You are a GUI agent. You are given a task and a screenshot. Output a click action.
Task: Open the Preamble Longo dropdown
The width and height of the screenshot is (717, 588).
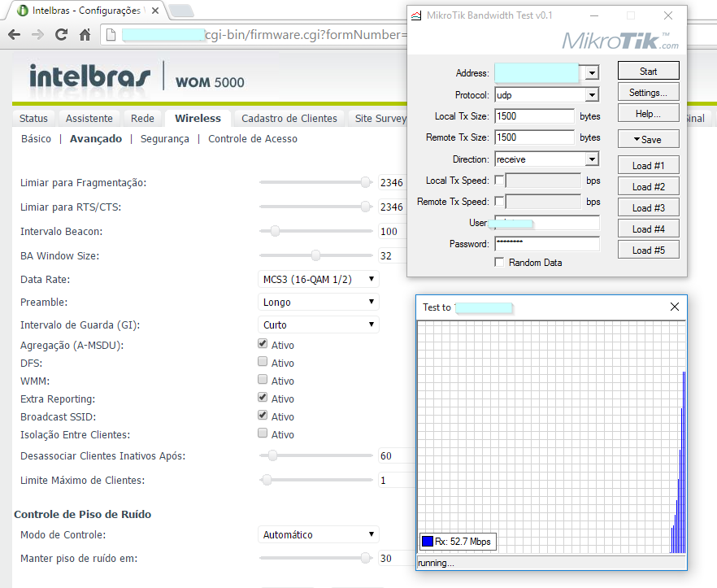[319, 302]
